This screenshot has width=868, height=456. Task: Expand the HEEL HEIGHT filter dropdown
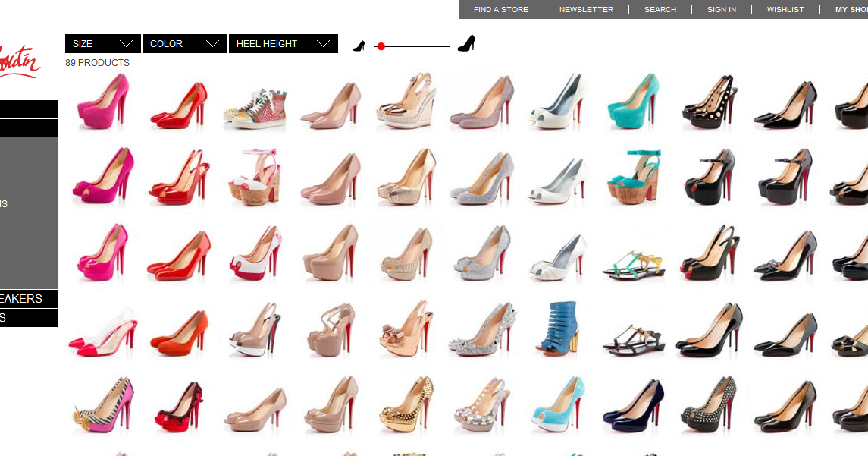[x=284, y=44]
